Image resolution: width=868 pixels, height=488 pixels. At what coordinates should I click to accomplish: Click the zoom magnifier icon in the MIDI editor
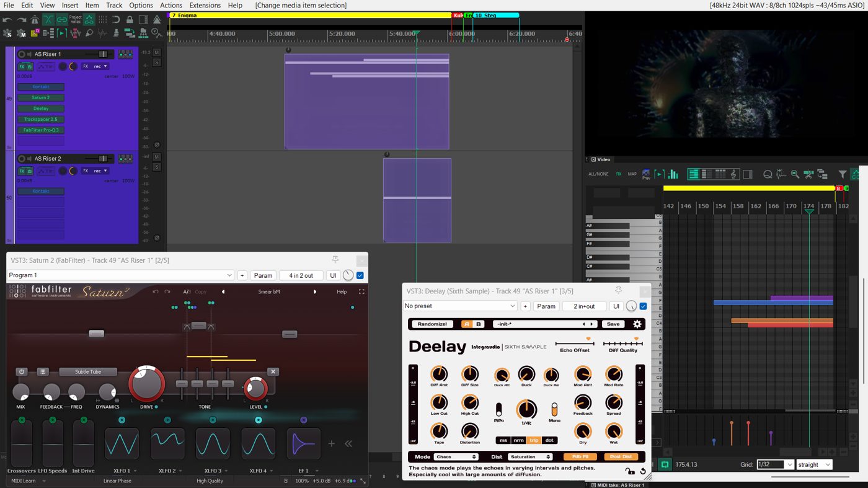795,174
